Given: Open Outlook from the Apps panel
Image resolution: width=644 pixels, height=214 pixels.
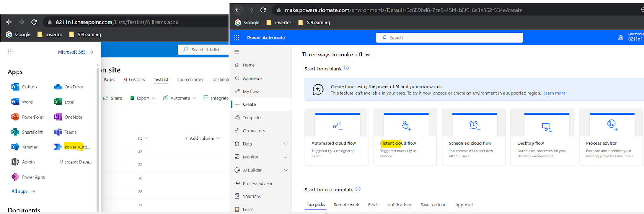Looking at the screenshot, I should point(24,87).
